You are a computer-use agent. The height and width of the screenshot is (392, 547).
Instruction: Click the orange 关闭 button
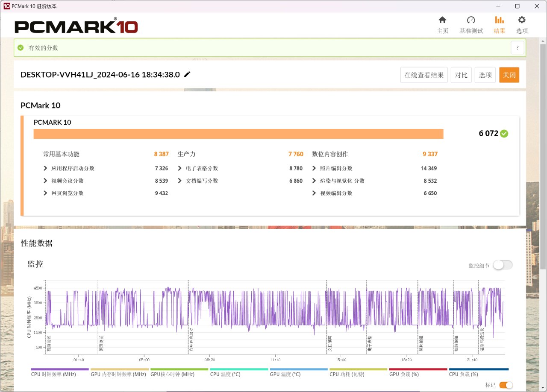click(509, 75)
